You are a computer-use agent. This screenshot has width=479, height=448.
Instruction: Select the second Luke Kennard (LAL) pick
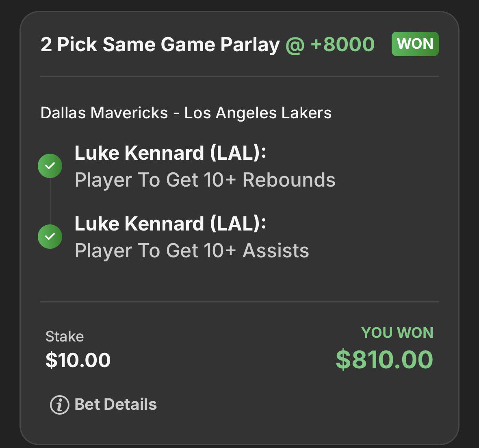(170, 223)
